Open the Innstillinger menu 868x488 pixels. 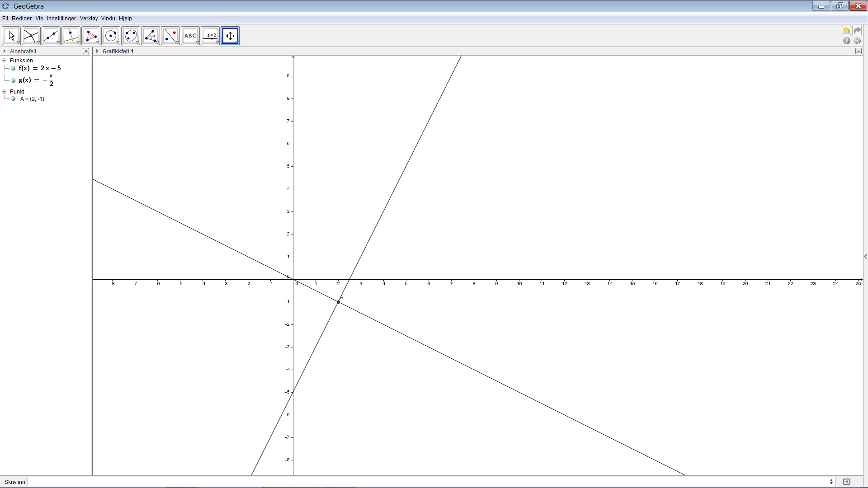(x=61, y=19)
